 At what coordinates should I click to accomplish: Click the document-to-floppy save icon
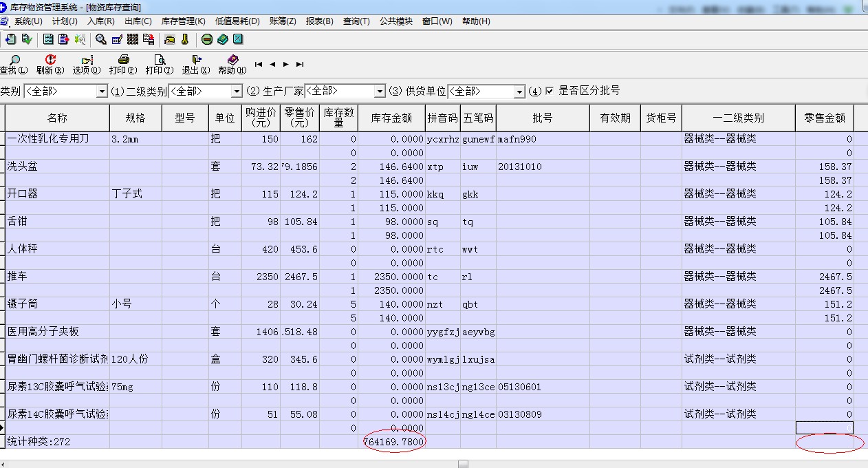click(x=149, y=39)
